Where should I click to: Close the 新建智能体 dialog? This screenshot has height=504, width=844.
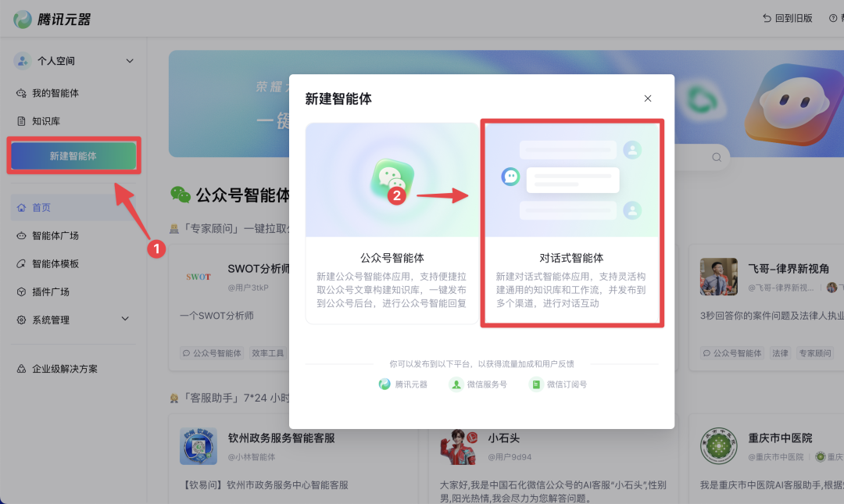tap(648, 98)
